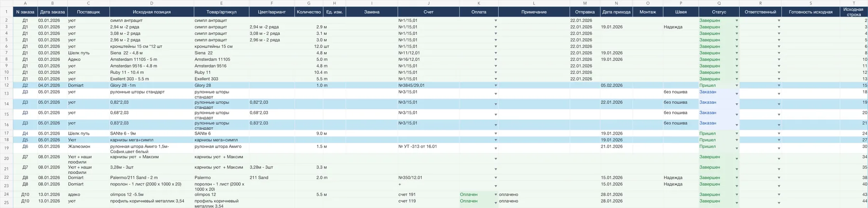Image resolution: width=868 pixels, height=208 pixels.
Task: Select the '211 Sand' color cell
Action: coord(271,178)
